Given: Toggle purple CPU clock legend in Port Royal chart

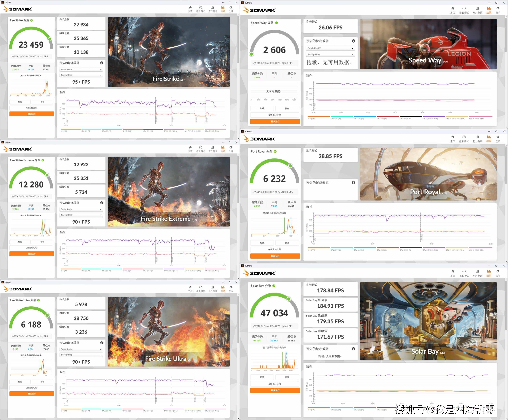Looking at the screenshot, I should 434,249.
